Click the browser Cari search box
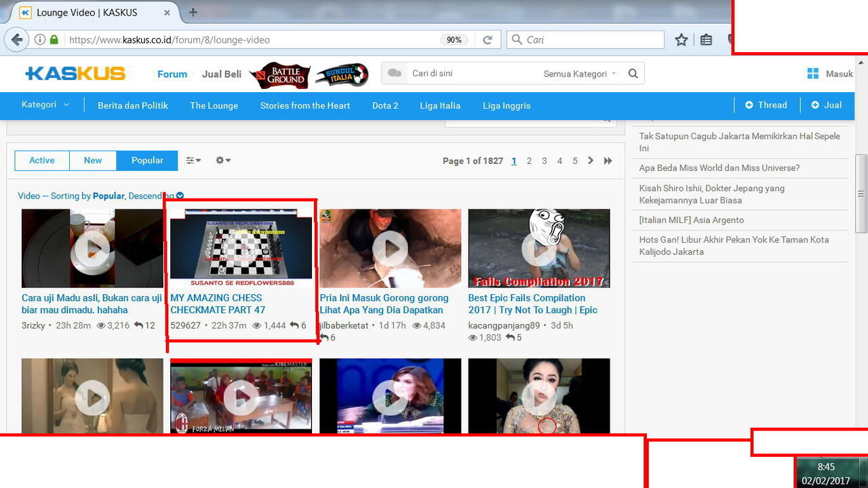Viewport: 868px width, 488px height. [586, 40]
